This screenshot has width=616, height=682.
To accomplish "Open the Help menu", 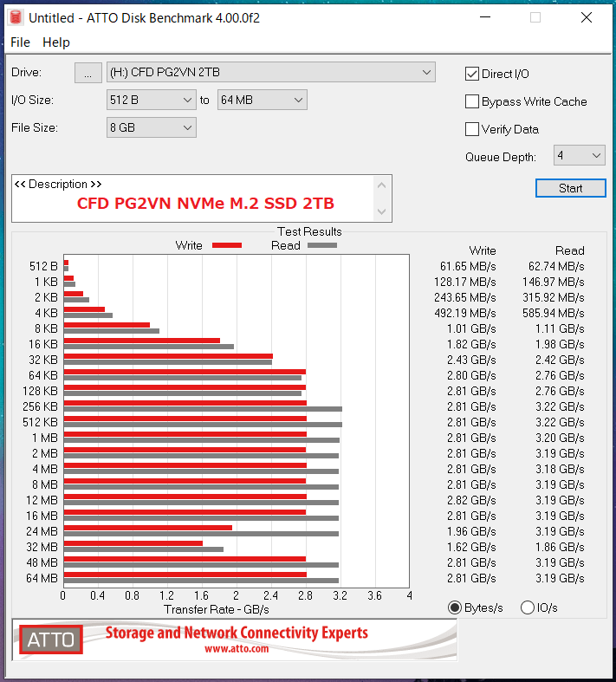I will tap(56, 42).
